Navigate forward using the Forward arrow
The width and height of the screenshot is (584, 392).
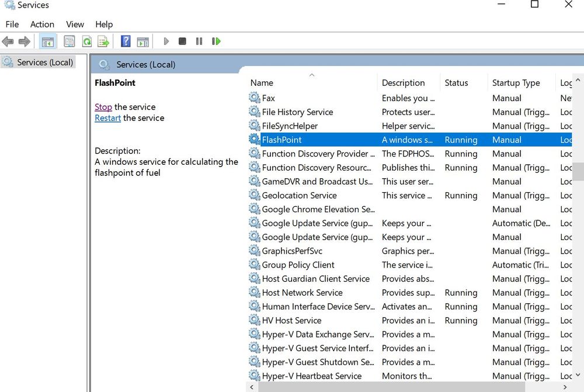(x=23, y=41)
